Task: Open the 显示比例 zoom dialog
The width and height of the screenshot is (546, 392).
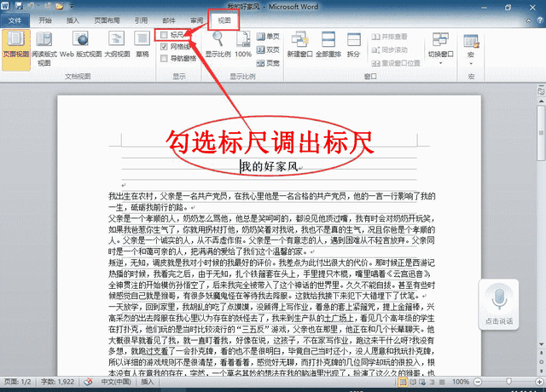Action: click(218, 44)
